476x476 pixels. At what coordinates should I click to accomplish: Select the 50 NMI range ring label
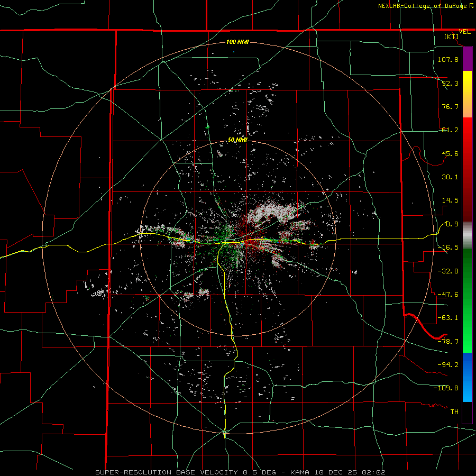237,140
